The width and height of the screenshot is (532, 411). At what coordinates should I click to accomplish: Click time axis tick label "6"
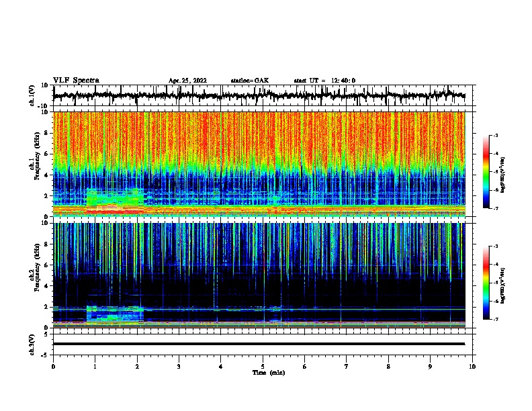pyautogui.click(x=305, y=366)
